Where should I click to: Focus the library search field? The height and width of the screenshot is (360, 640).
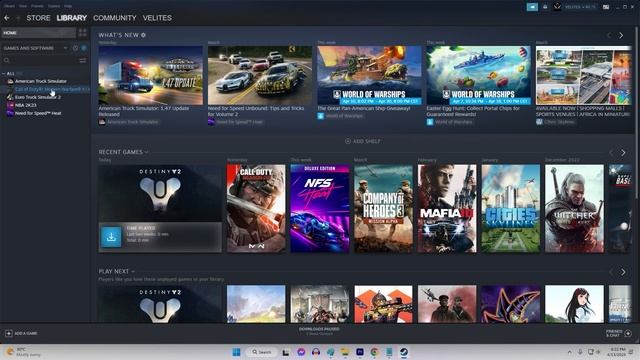[x=40, y=60]
